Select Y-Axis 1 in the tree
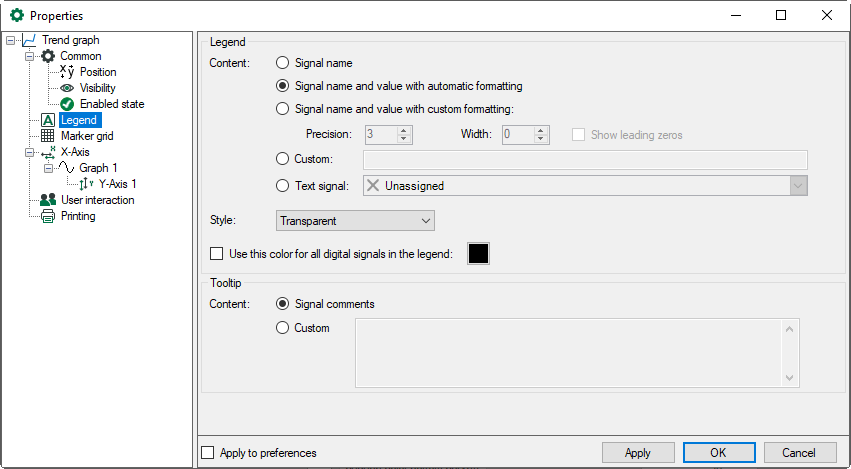The height and width of the screenshot is (469, 851). (117, 184)
